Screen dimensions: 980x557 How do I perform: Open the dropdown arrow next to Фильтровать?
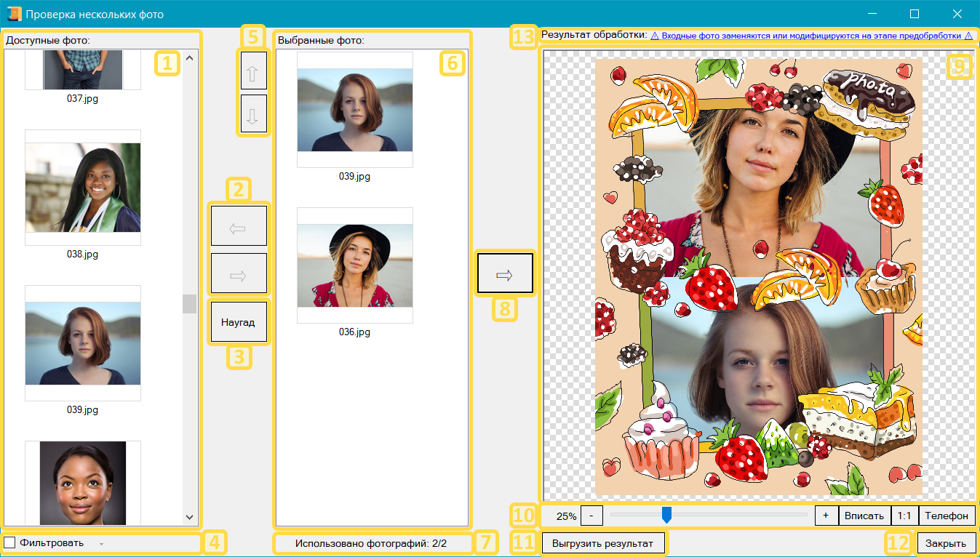(x=101, y=543)
